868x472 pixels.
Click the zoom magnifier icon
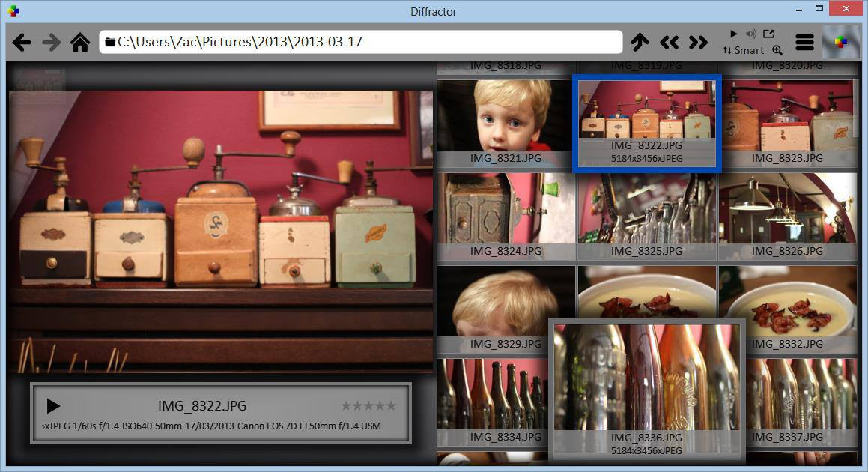[777, 50]
